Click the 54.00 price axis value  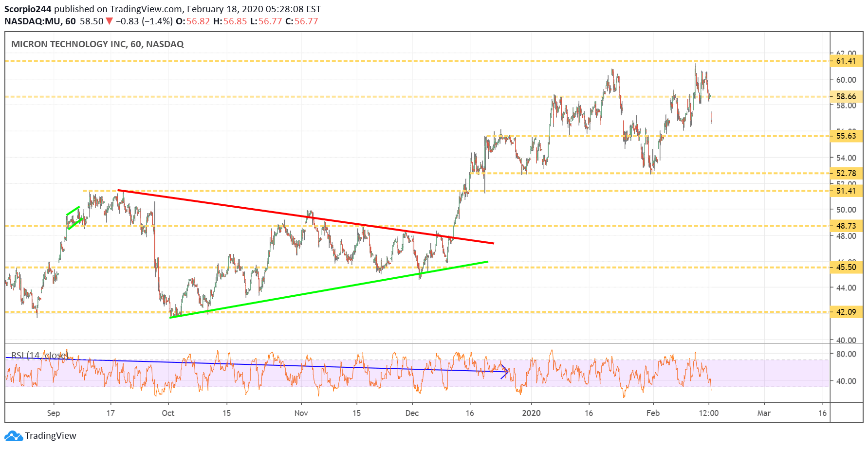tap(846, 158)
